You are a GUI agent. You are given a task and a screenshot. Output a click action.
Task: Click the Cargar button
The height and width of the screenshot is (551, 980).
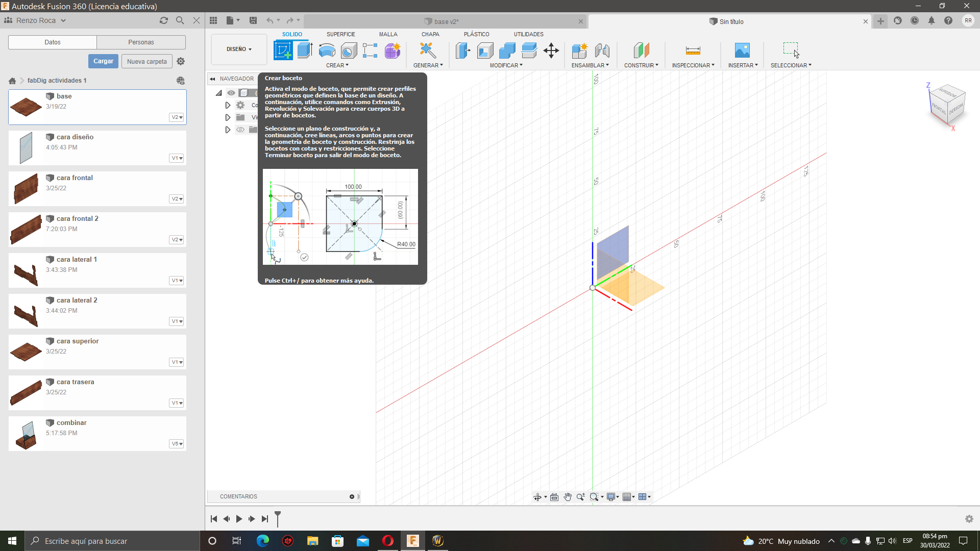pyautogui.click(x=103, y=61)
